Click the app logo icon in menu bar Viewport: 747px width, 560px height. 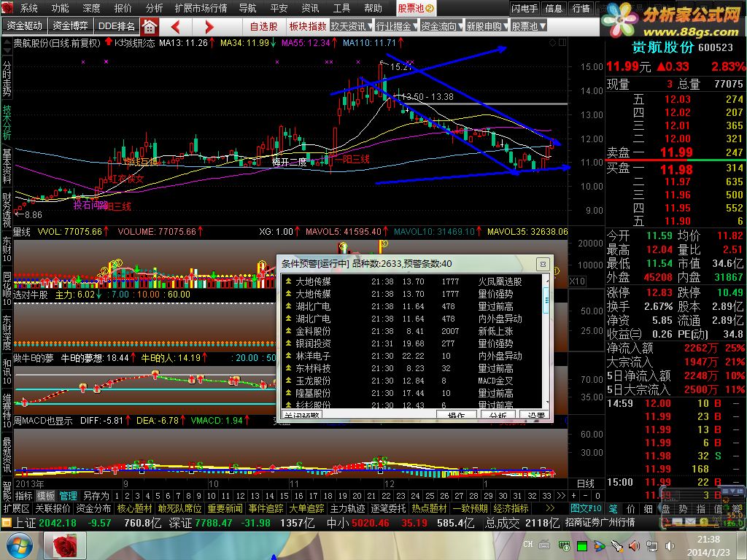click(7, 7)
